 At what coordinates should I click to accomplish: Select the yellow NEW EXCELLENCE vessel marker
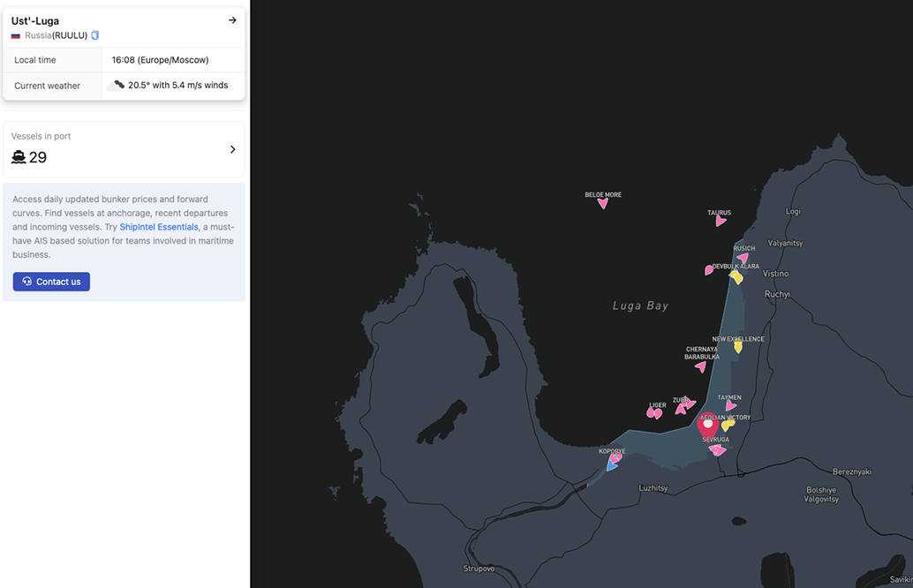(x=738, y=347)
